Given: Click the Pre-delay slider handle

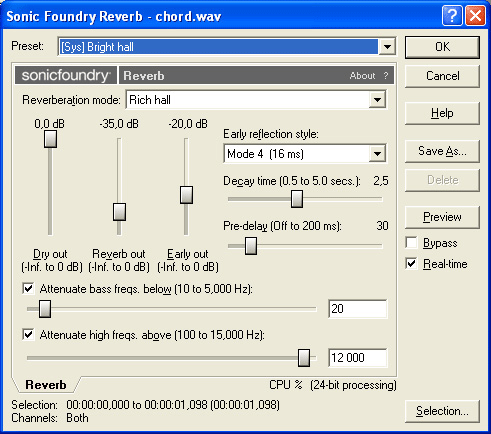Looking at the screenshot, I should [x=251, y=246].
